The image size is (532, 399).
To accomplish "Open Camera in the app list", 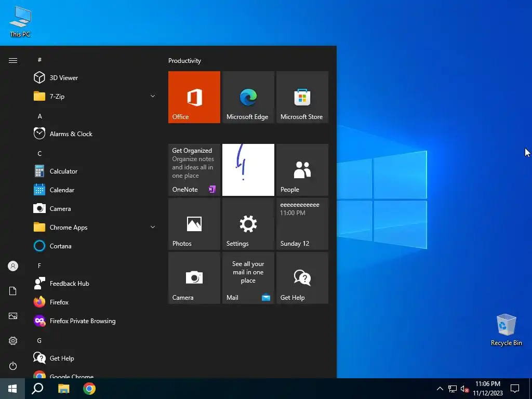I will click(95, 209).
